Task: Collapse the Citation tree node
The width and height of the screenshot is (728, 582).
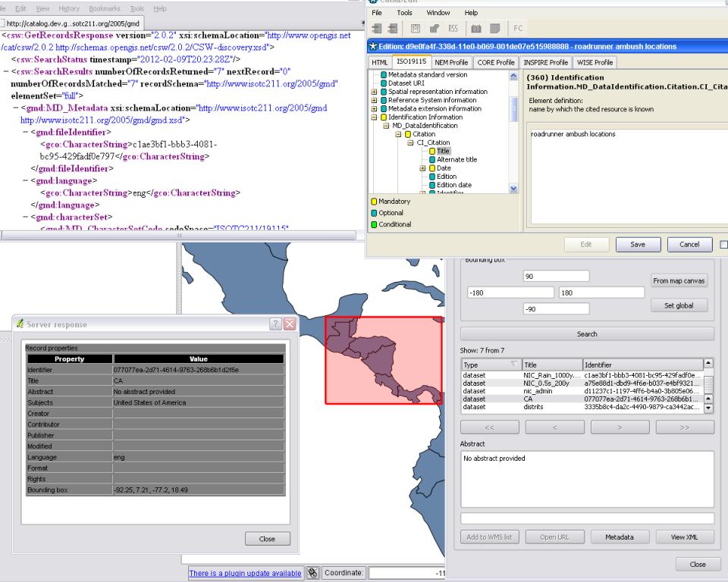Action: (398, 134)
